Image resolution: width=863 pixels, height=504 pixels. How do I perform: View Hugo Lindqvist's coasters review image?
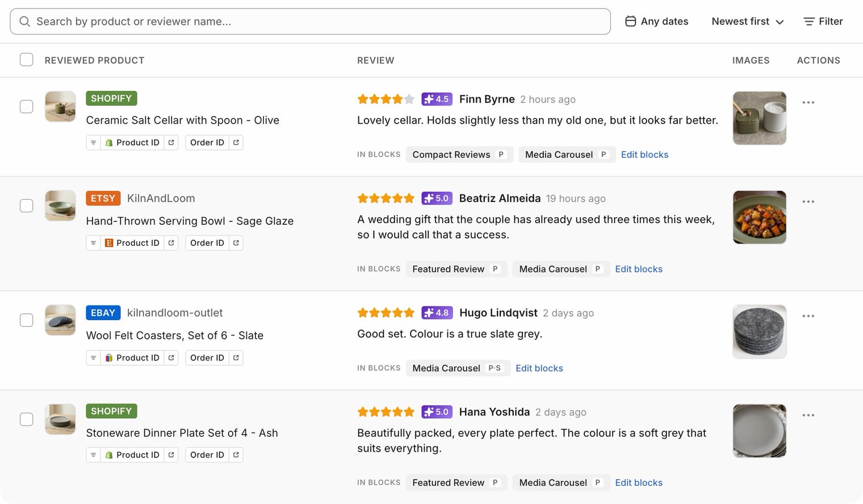click(x=760, y=332)
